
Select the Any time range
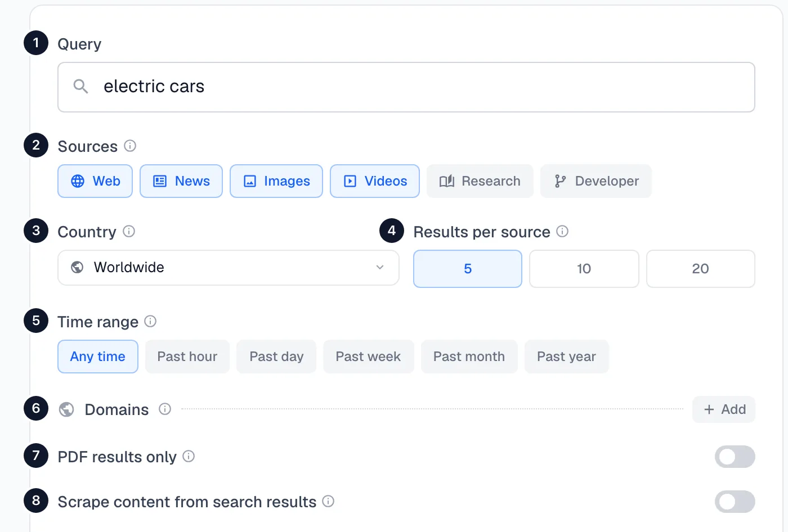pos(98,357)
